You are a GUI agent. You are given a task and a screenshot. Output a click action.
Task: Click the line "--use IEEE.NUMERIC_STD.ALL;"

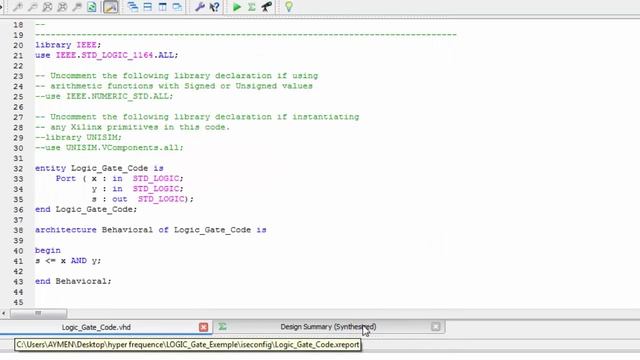[104, 96]
